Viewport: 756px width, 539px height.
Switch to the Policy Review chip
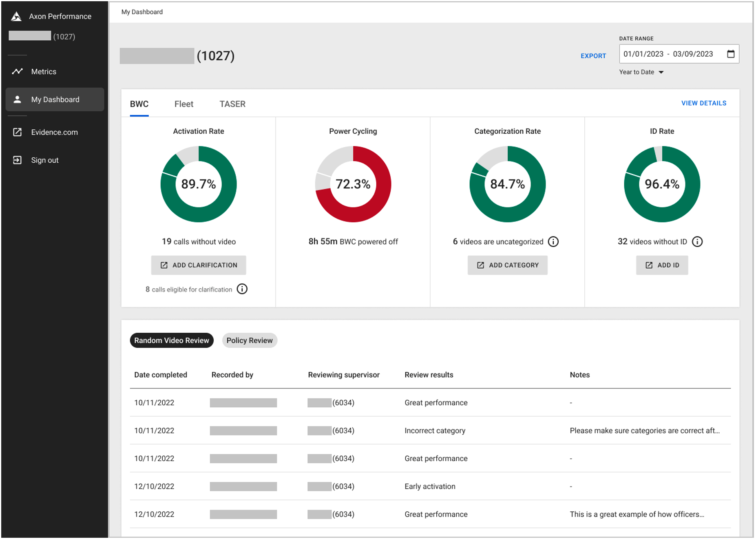[249, 340]
